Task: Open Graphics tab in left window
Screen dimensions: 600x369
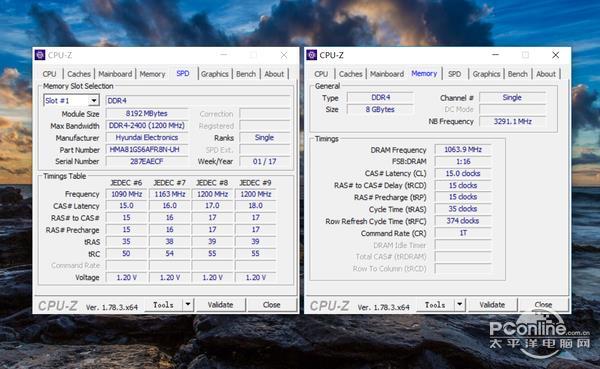Action: coord(215,74)
